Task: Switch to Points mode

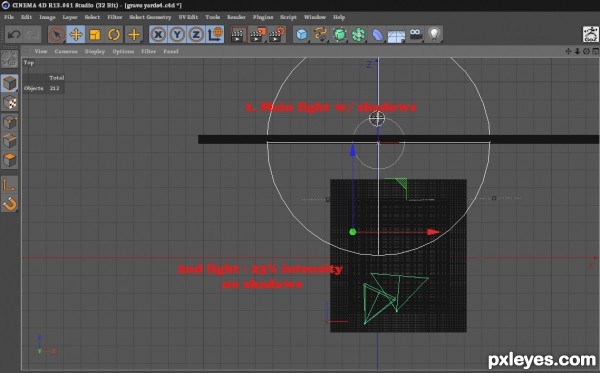Action: [10, 122]
